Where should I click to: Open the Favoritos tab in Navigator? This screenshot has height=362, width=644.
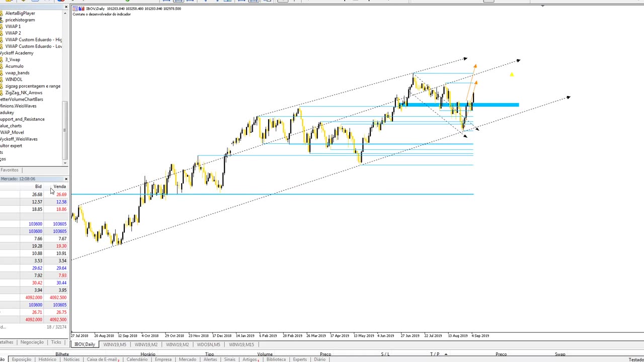point(10,170)
